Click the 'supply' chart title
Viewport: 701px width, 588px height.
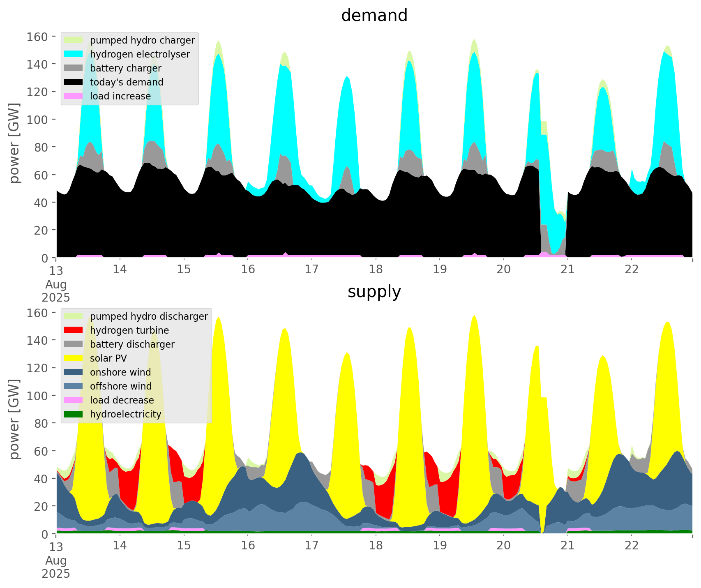click(374, 292)
